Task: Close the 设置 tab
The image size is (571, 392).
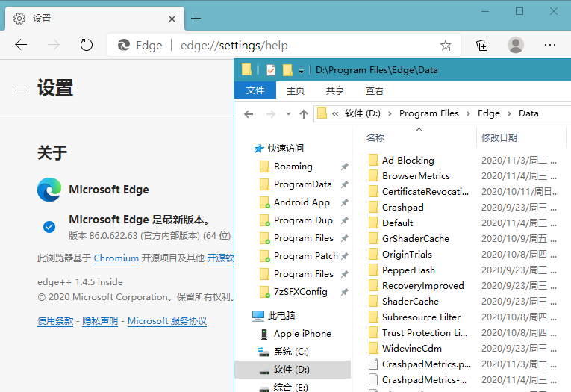Action: [172, 19]
